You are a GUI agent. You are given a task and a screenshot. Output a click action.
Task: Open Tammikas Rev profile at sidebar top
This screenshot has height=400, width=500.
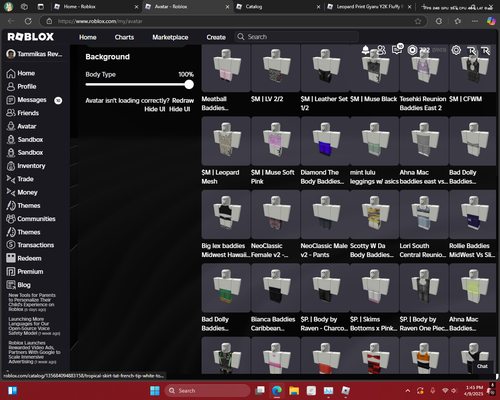pyautogui.click(x=35, y=54)
